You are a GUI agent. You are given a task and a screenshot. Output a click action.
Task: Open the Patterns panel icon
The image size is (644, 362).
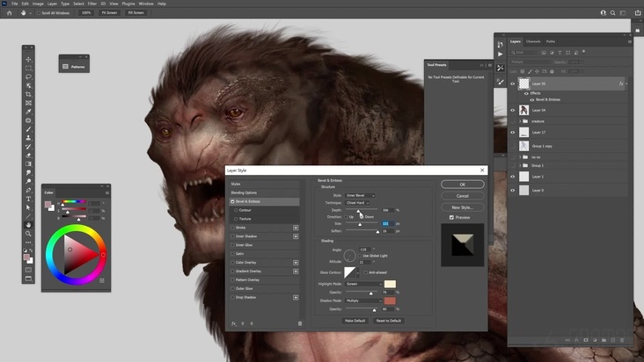(65, 67)
